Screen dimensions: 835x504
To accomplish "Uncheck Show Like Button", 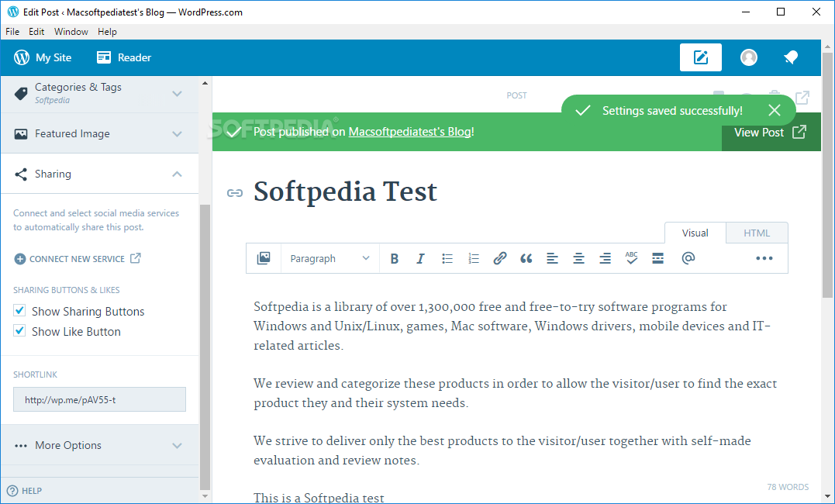I will point(19,331).
